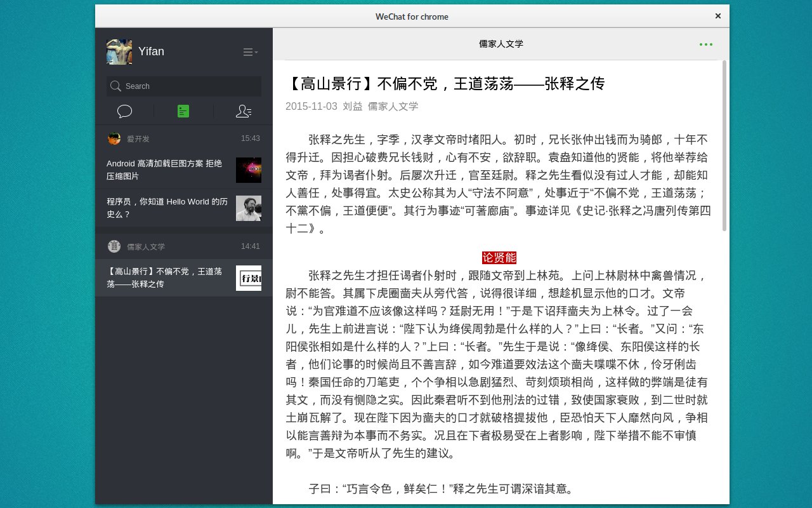The height and width of the screenshot is (508, 812).
Task: Open article about Hello World 的历史
Action: (x=184, y=208)
